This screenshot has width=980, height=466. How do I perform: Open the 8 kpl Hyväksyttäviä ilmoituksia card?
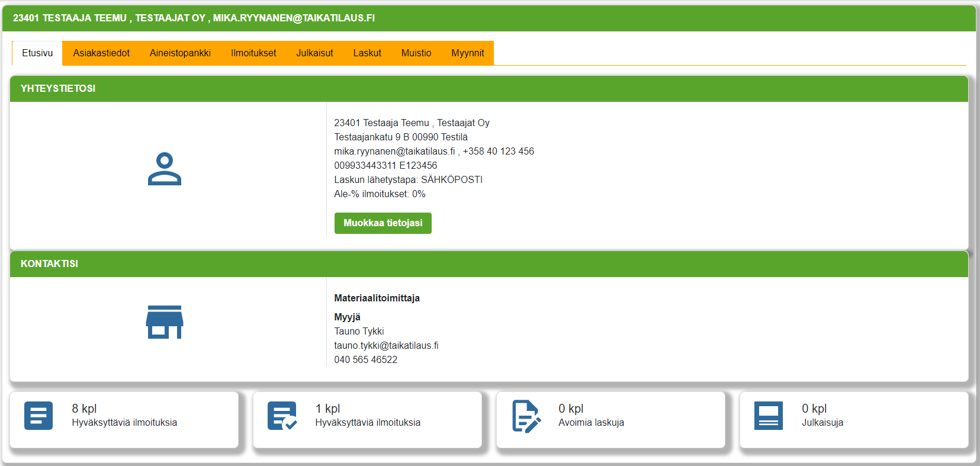pyautogui.click(x=124, y=420)
